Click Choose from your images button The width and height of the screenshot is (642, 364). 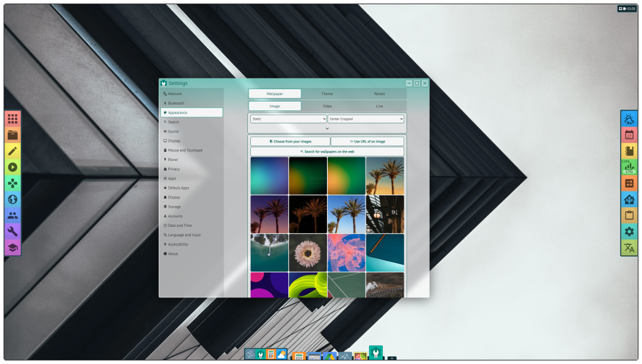click(x=290, y=141)
